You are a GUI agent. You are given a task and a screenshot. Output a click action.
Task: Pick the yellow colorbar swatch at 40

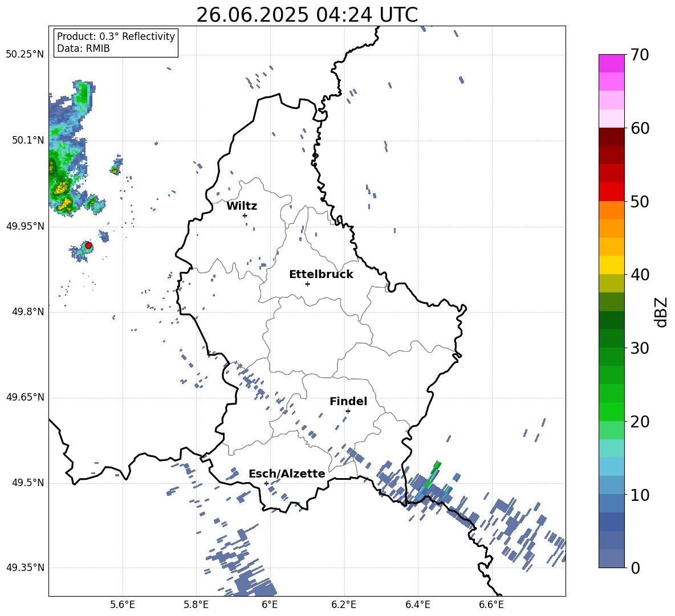point(612,265)
